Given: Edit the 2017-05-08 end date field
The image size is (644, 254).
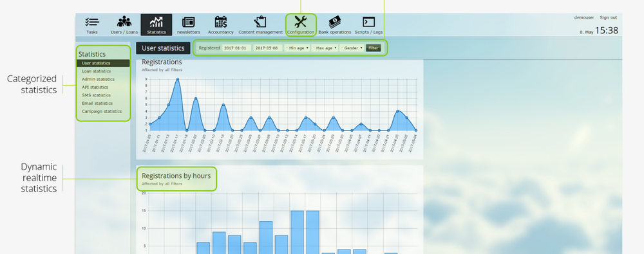Looking at the screenshot, I should (x=268, y=48).
